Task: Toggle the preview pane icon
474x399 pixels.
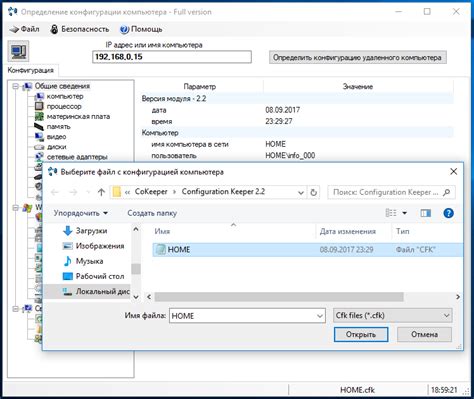Action: point(425,213)
